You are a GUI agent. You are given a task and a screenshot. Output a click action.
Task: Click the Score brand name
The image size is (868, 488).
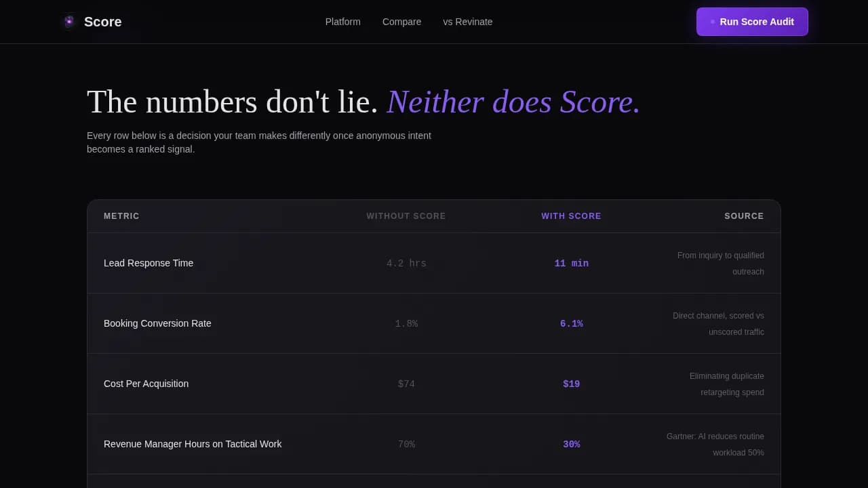point(103,22)
